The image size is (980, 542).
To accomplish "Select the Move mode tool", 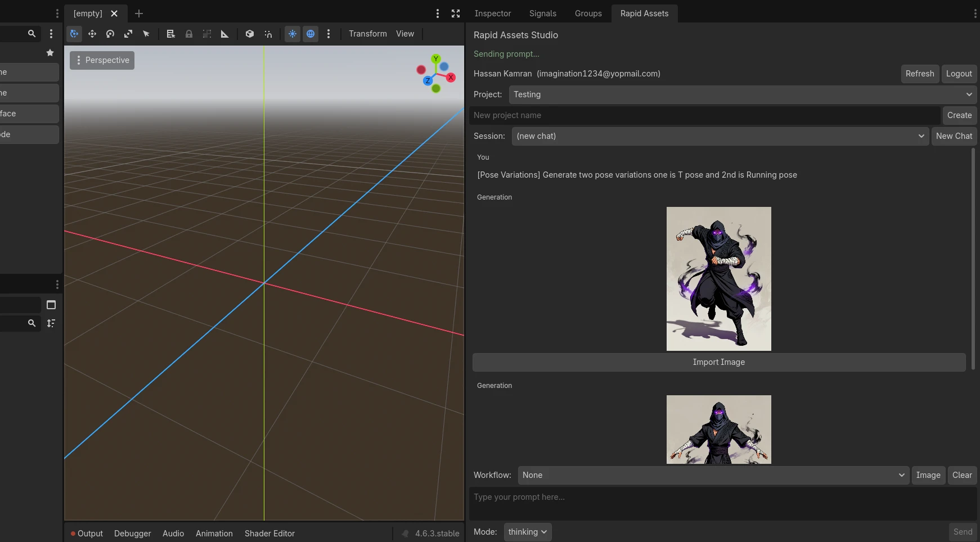I will [92, 34].
